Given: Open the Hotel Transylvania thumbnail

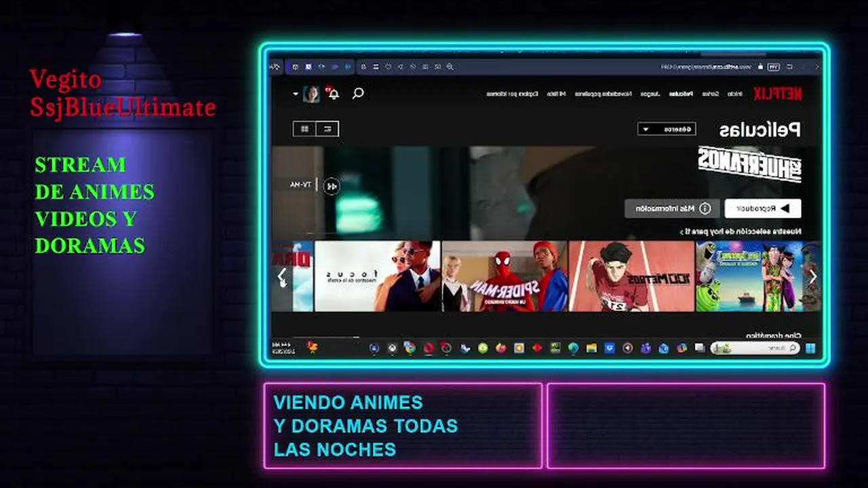Looking at the screenshot, I should 749,276.
